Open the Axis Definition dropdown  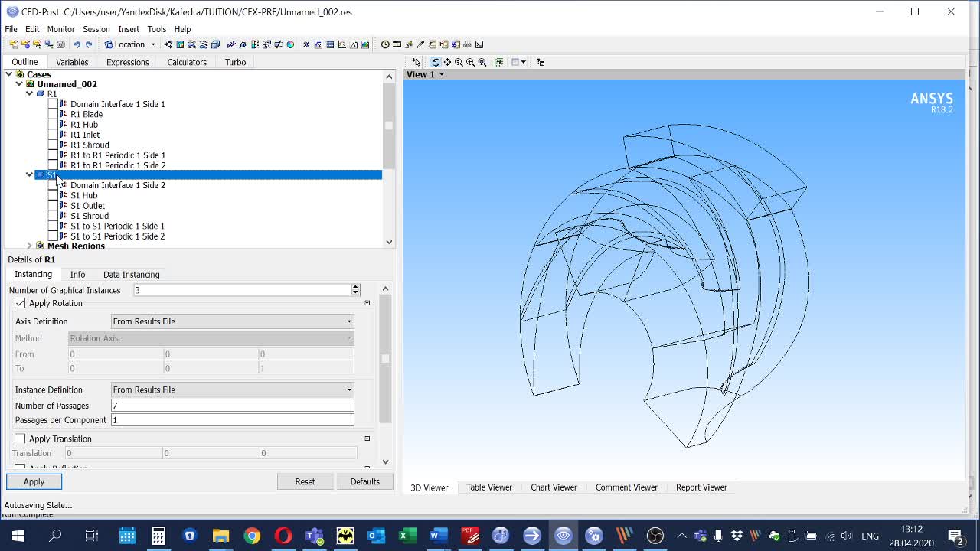point(233,321)
